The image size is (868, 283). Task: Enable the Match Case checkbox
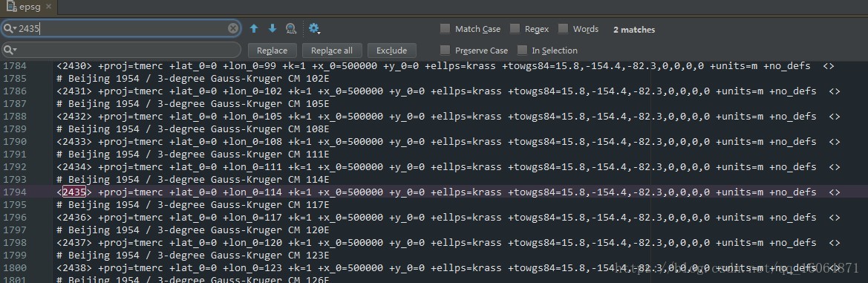point(445,29)
